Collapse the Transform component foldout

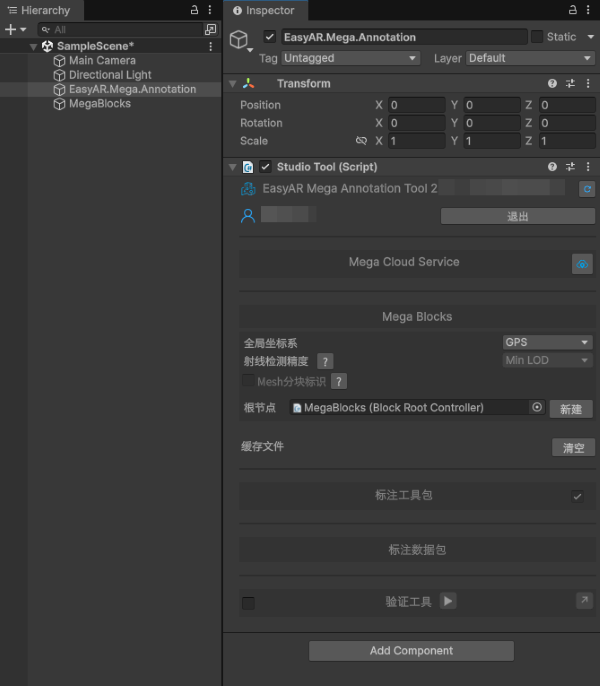[233, 84]
